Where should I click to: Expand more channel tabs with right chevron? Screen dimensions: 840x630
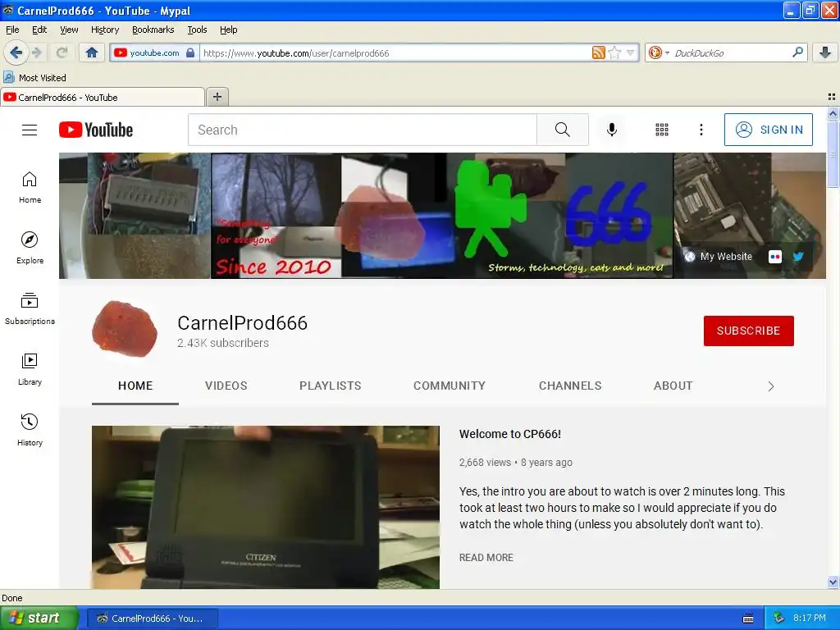[x=770, y=386]
